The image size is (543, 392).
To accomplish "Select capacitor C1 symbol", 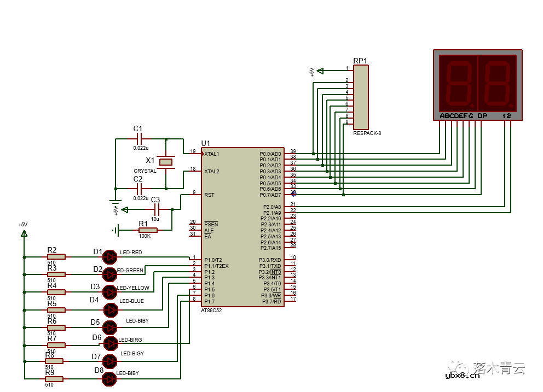I will tap(138, 138).
